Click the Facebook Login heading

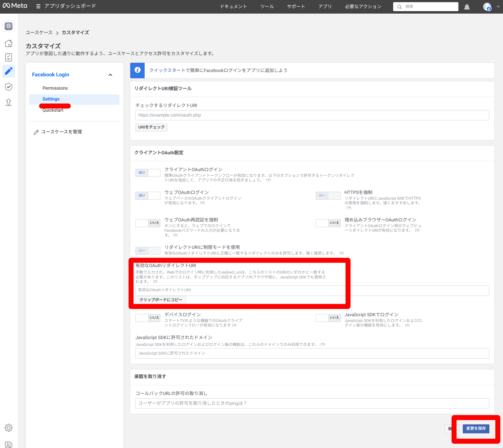point(51,75)
